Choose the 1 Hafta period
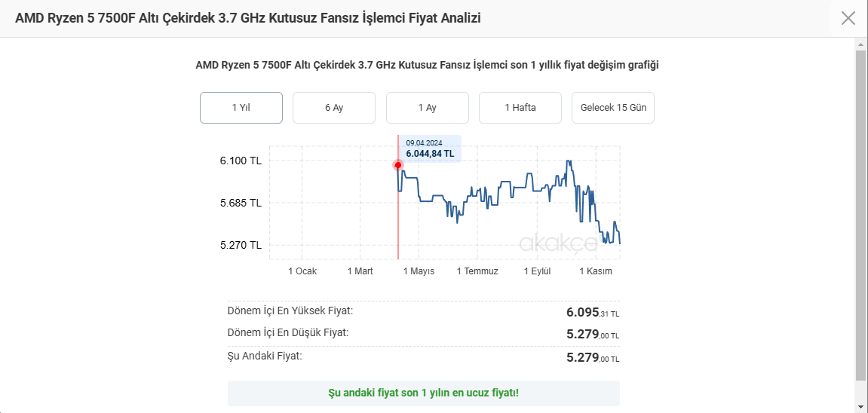The width and height of the screenshot is (868, 413). click(520, 108)
